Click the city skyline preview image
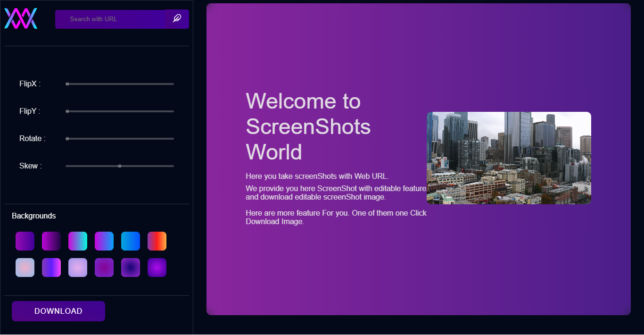Screen dimensions: 644x335 (x=509, y=158)
